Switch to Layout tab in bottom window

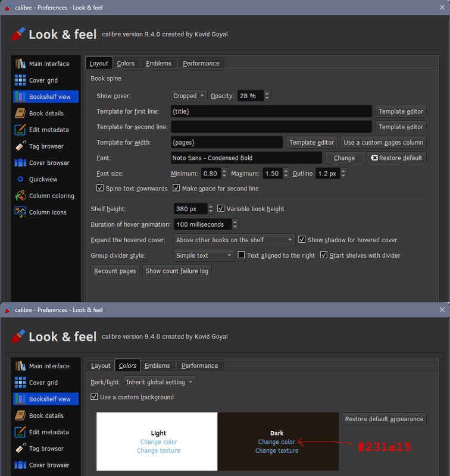101,366
